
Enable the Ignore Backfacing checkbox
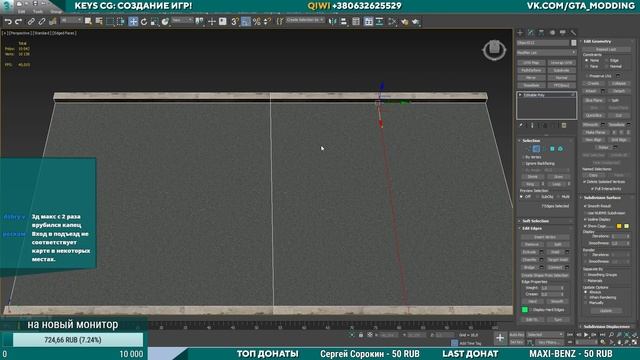click(x=523, y=163)
